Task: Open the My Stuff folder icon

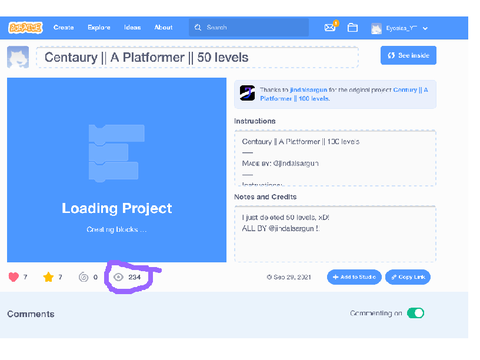Action: (x=352, y=28)
